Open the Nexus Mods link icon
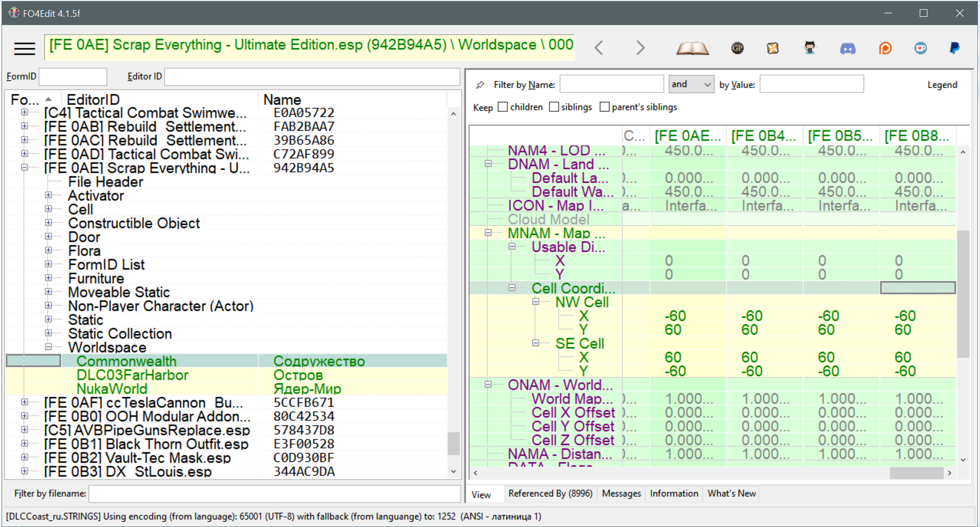980x527 pixels. pos(773,48)
